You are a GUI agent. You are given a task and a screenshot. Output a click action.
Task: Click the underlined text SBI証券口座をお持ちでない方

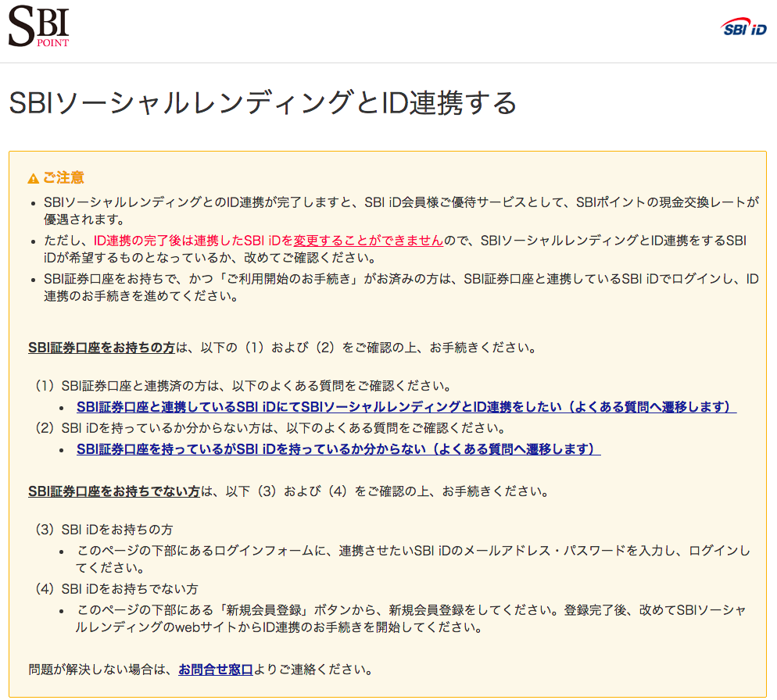[x=114, y=491]
